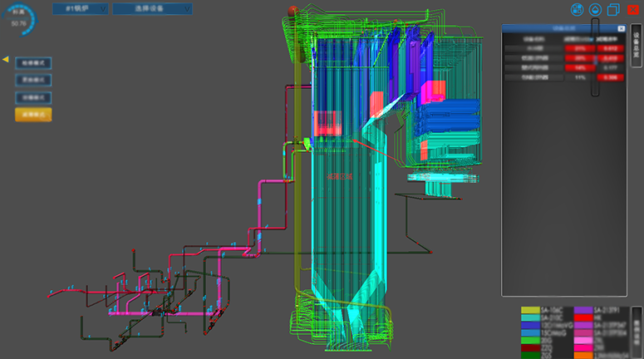This screenshot has width=644, height=359.
Task: Click the 20G green legend swatch
Action: (x=530, y=340)
